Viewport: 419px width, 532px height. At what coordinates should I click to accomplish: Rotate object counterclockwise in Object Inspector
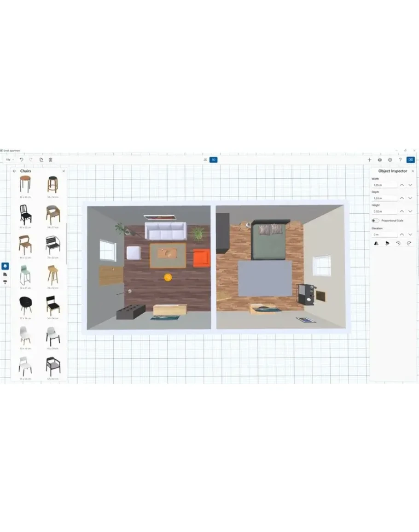398,243
